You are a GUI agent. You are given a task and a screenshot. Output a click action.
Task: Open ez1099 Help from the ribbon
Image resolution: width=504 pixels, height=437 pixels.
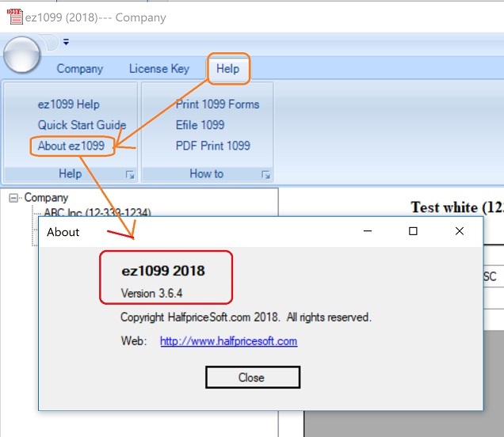pyautogui.click(x=68, y=104)
